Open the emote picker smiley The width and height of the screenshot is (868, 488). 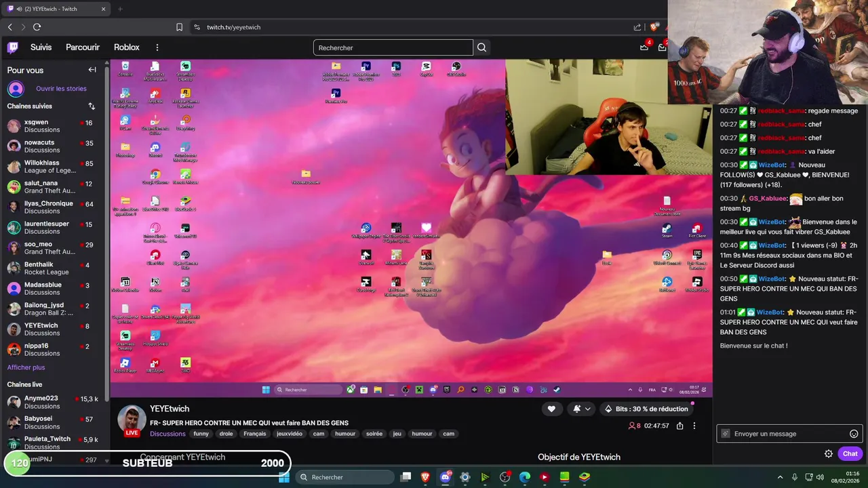point(854,434)
